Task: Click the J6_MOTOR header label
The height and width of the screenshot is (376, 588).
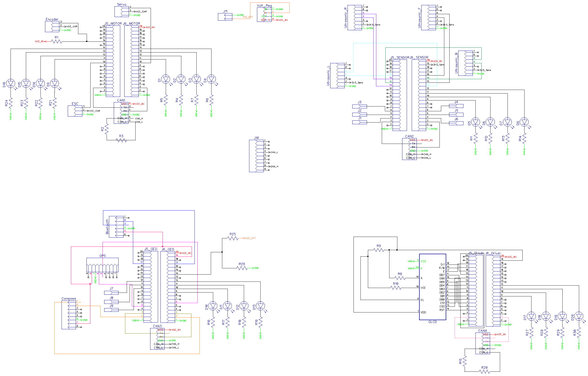Action: point(131,24)
